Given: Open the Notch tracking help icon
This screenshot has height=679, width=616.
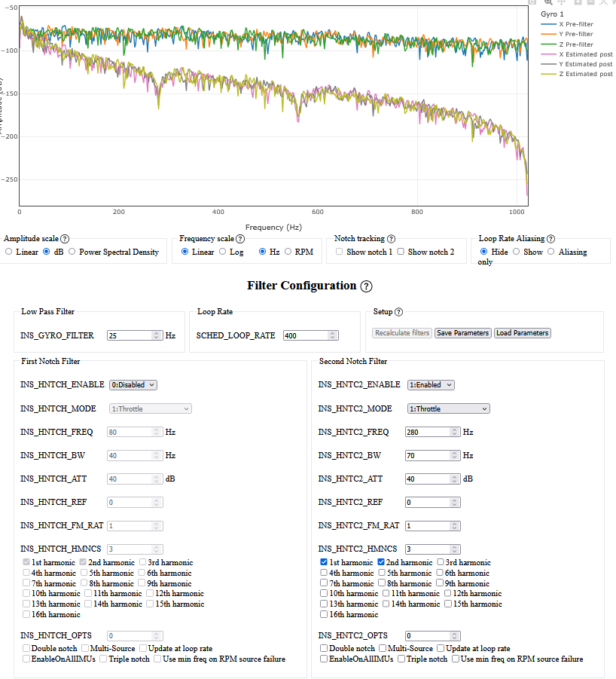Looking at the screenshot, I should click(391, 238).
